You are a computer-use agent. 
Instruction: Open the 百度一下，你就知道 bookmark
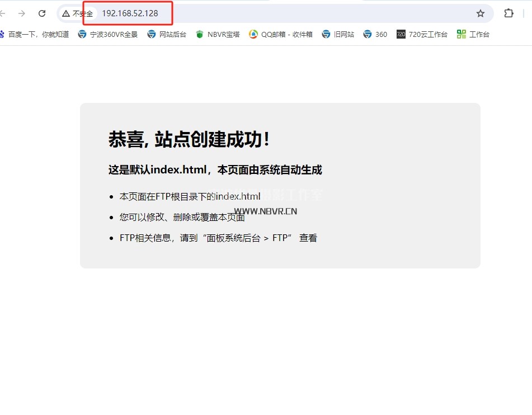pos(34,34)
